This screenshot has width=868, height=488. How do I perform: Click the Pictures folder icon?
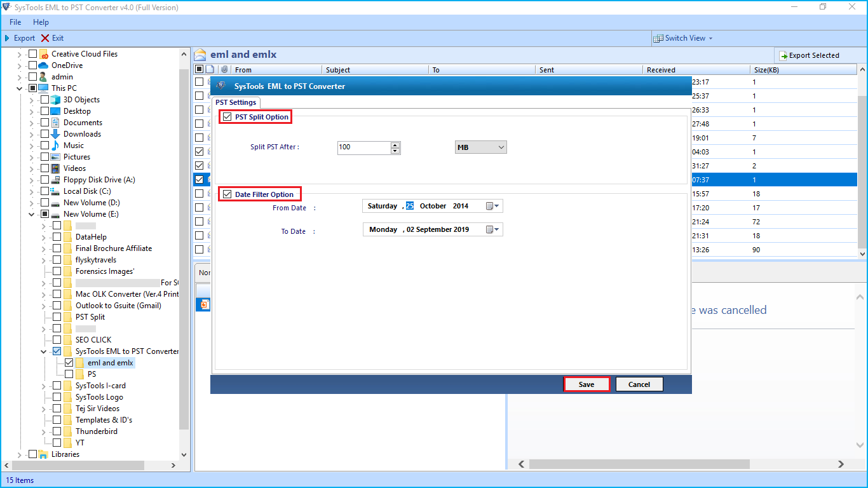coord(56,157)
